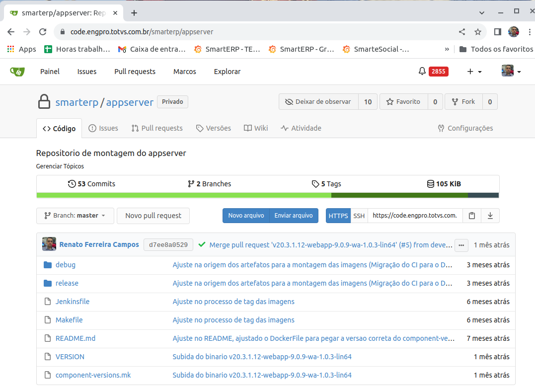Open a new browser tab
This screenshot has height=392, width=535.
pos(134,13)
